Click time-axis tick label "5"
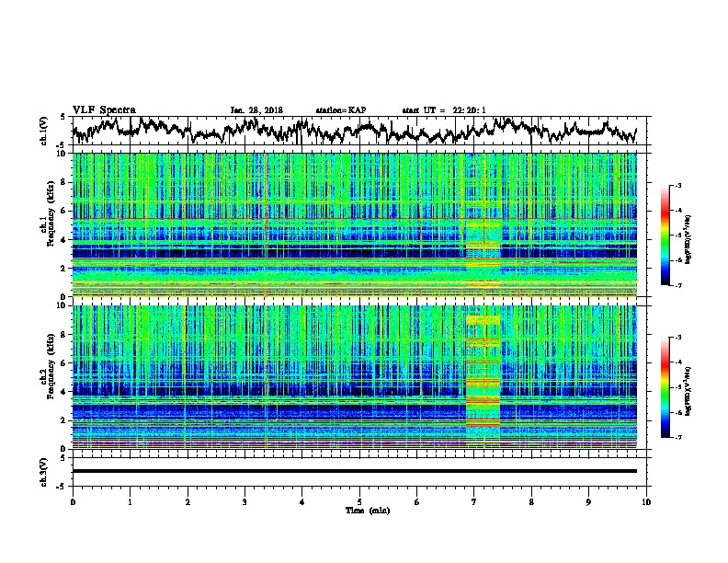Image resolution: width=728 pixels, height=563 pixels. (359, 502)
